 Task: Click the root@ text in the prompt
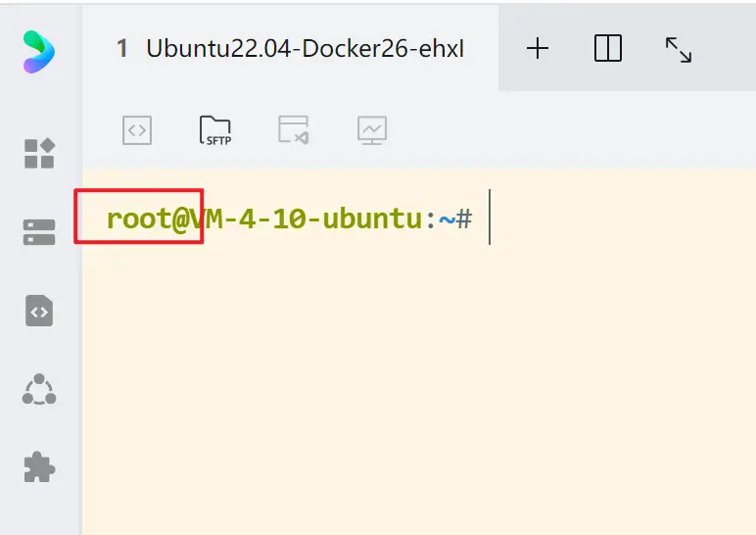(x=147, y=219)
